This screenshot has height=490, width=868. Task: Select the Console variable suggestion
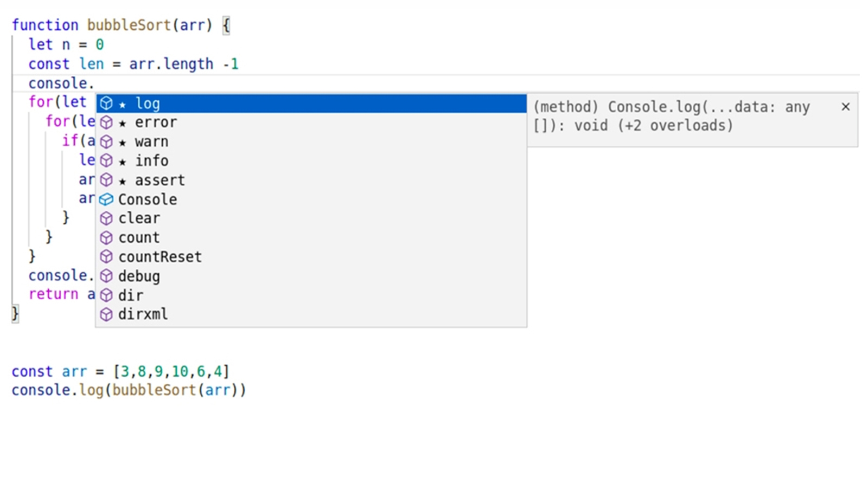coord(311,199)
